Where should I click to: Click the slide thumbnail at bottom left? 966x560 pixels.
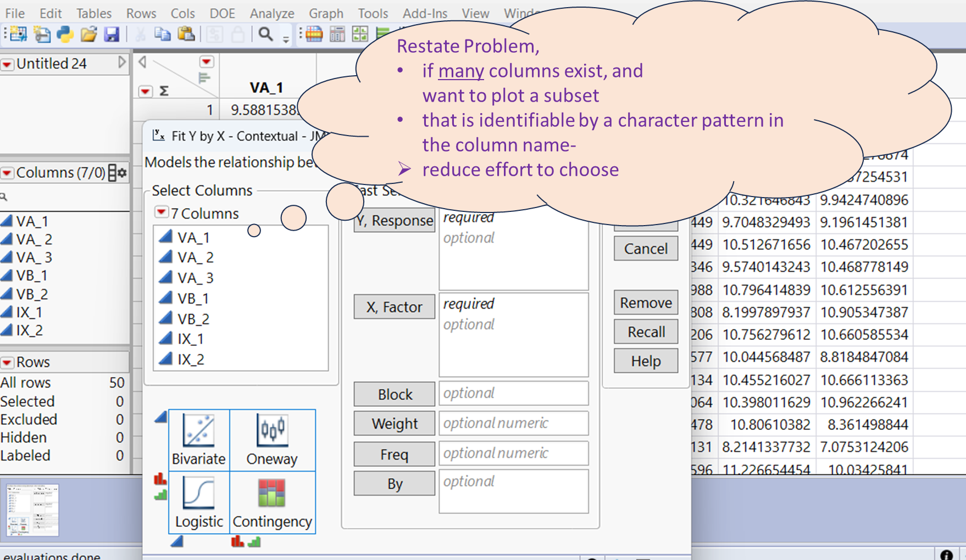[x=32, y=510]
